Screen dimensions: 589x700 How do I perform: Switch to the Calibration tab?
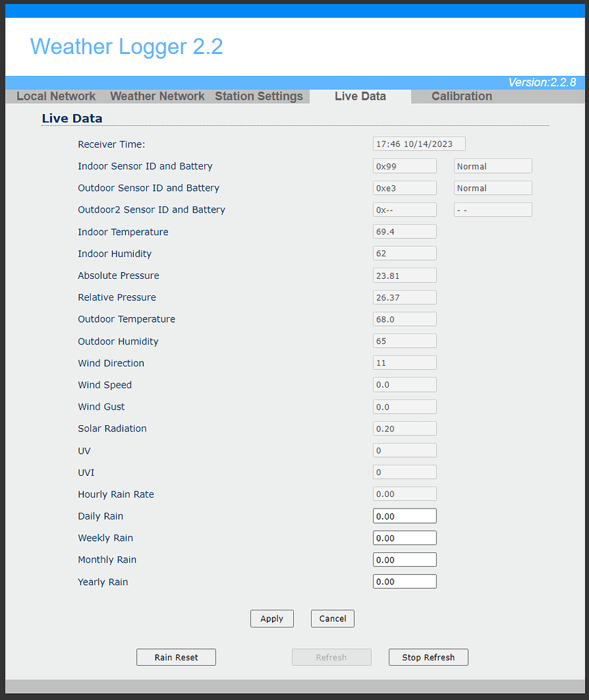coord(461,96)
